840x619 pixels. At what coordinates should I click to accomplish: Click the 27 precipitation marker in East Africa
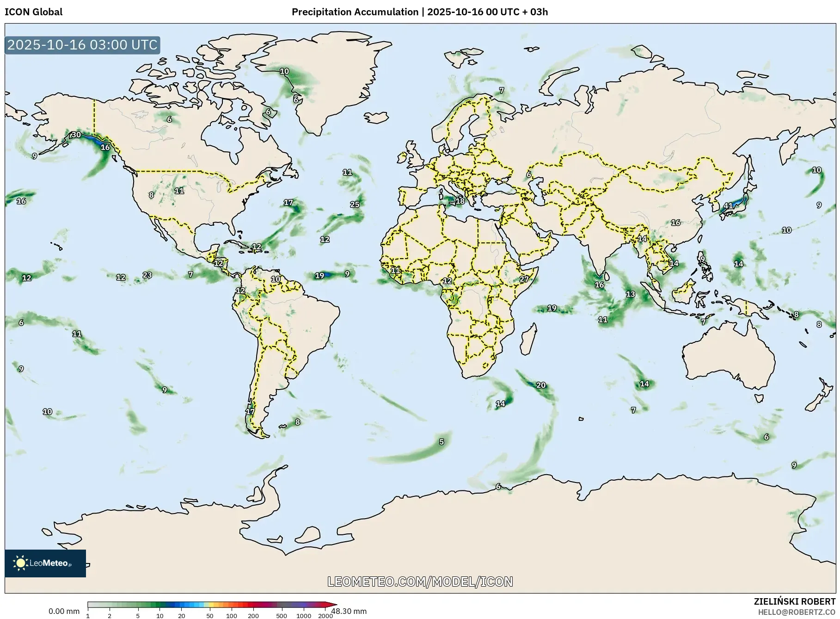pyautogui.click(x=524, y=279)
